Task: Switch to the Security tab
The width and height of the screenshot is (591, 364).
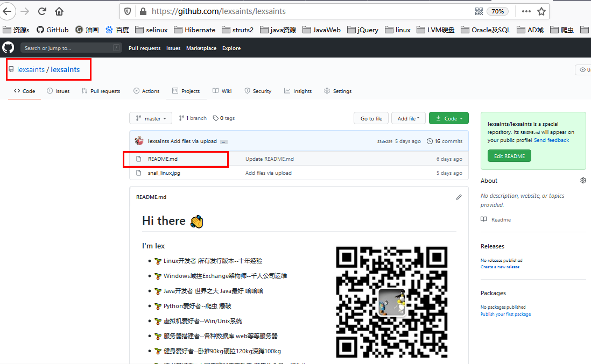Action: [x=258, y=91]
